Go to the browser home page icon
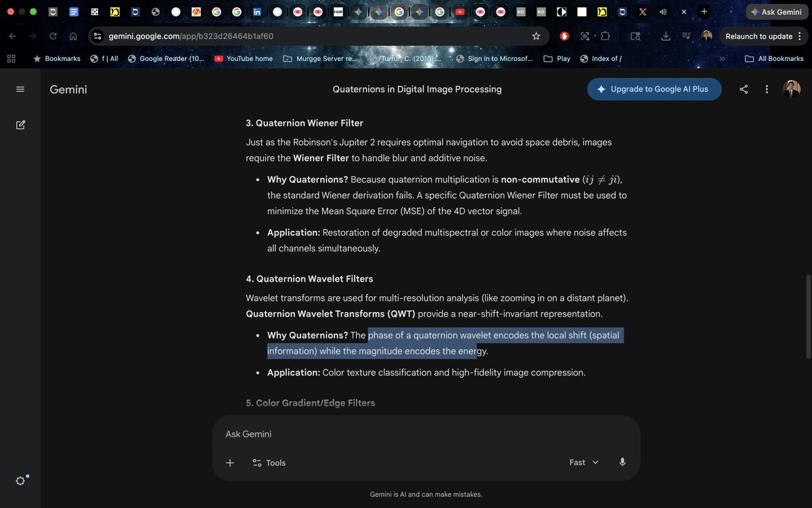 73,37
